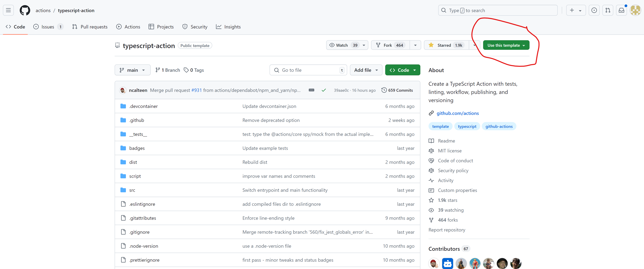
Task: Open the Use this template dropdown
Action: click(506, 45)
